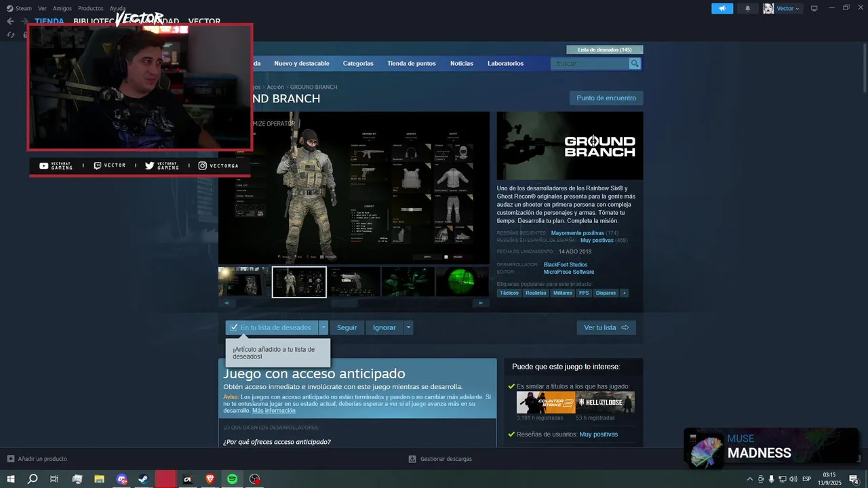Image resolution: width=868 pixels, height=488 pixels.
Task: Open the 'Más información' link
Action: [x=274, y=411]
